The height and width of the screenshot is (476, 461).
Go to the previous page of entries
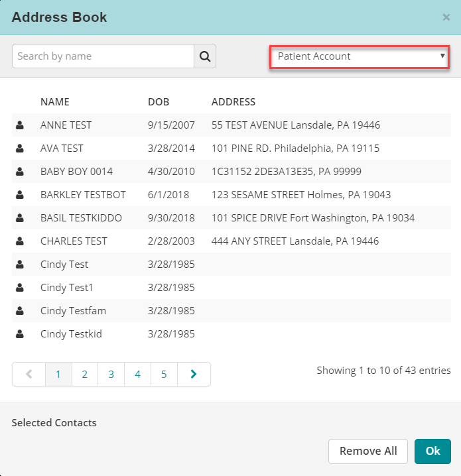click(29, 374)
